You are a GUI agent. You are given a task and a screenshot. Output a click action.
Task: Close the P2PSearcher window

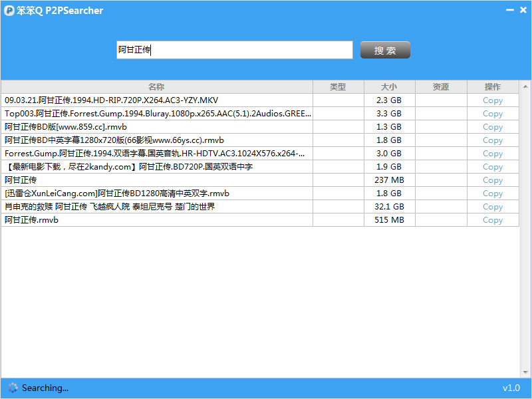click(523, 10)
